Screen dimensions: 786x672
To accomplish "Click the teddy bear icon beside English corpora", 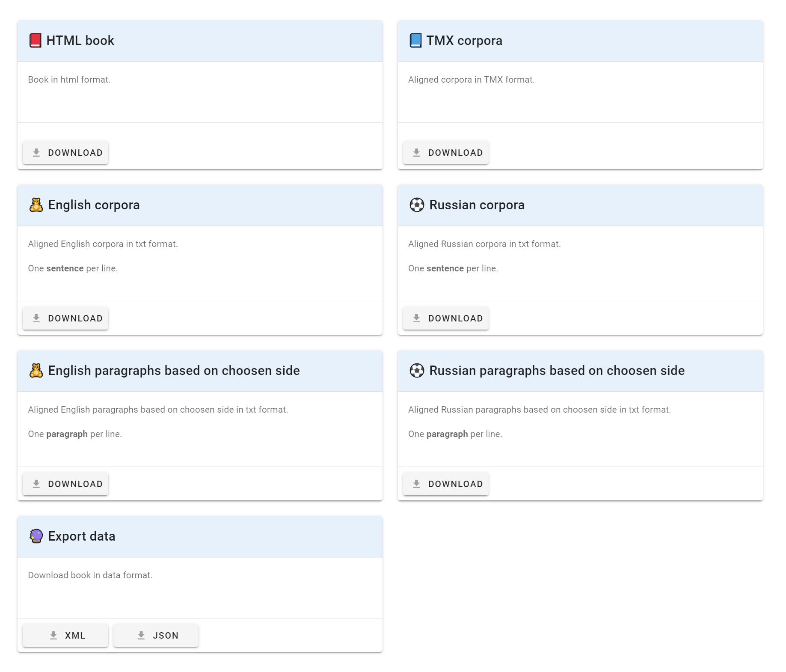I will pos(36,205).
